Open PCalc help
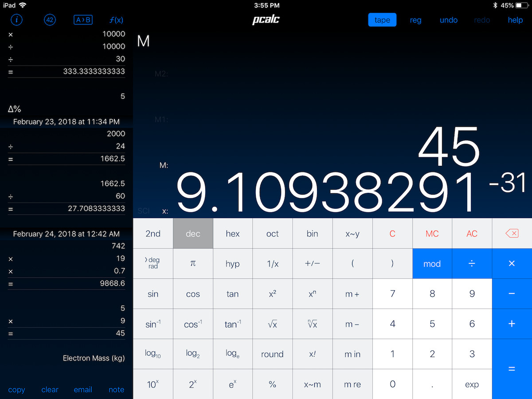The image size is (532, 399). click(x=515, y=20)
